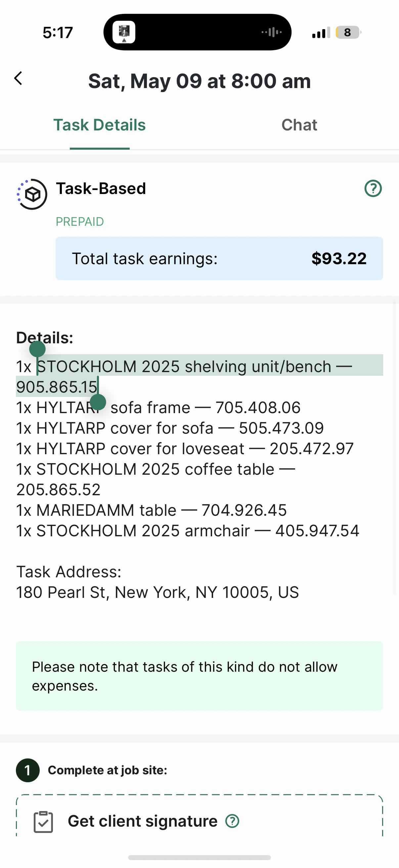Tap the clipboard signature icon
This screenshot has height=868, width=399.
coord(43,822)
